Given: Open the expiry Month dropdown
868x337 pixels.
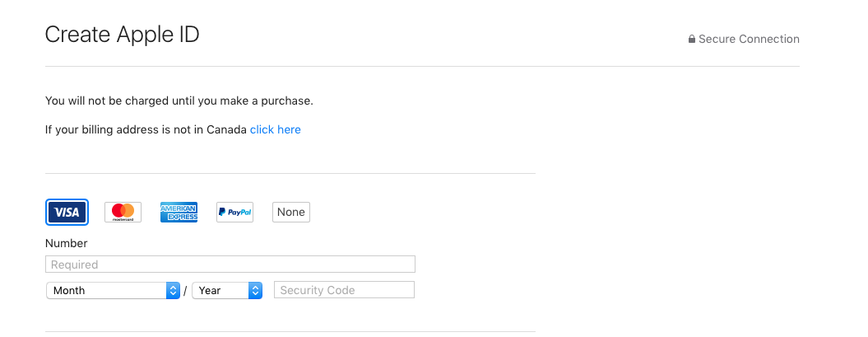Looking at the screenshot, I should pyautogui.click(x=113, y=290).
